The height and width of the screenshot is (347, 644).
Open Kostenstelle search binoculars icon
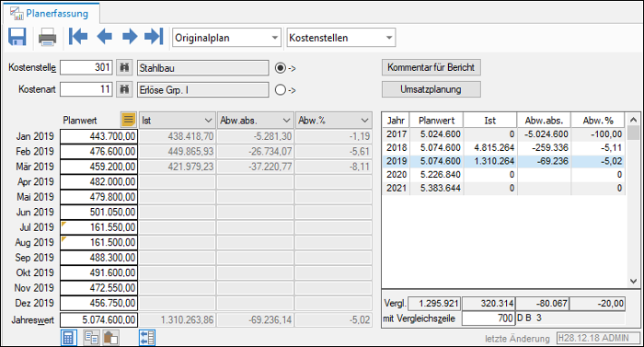(124, 67)
